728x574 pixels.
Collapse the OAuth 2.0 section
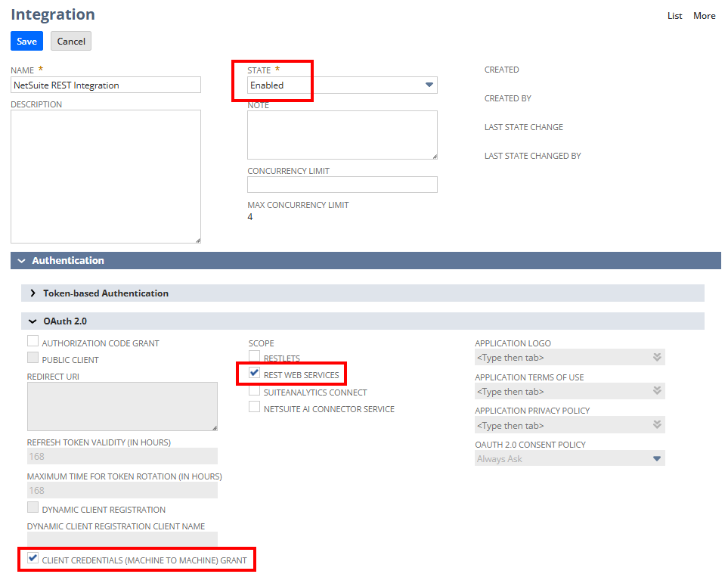click(x=363, y=321)
